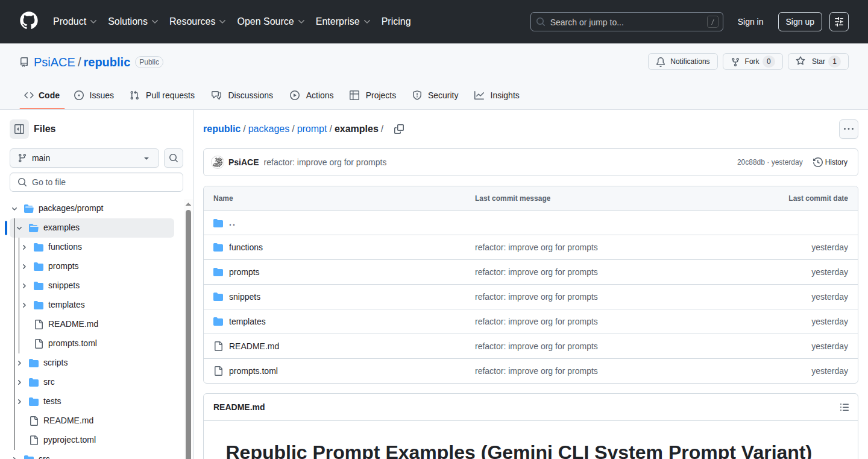Collapse the examples folder chevron
Screen dimensions: 868x459
(19, 227)
